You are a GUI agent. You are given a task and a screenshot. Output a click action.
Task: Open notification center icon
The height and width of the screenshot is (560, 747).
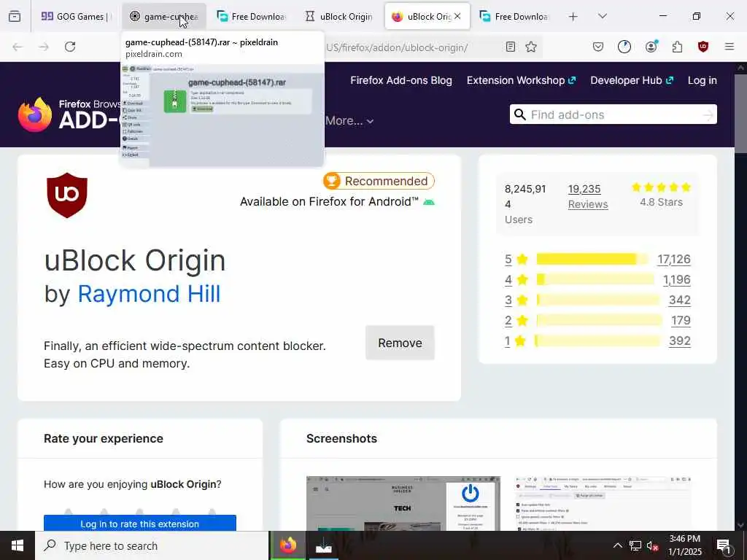[x=724, y=545]
